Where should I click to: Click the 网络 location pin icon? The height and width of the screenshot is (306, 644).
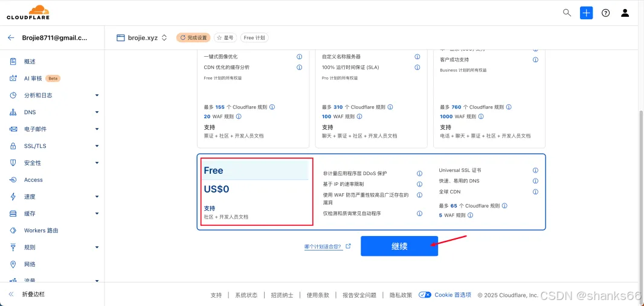tap(13, 264)
